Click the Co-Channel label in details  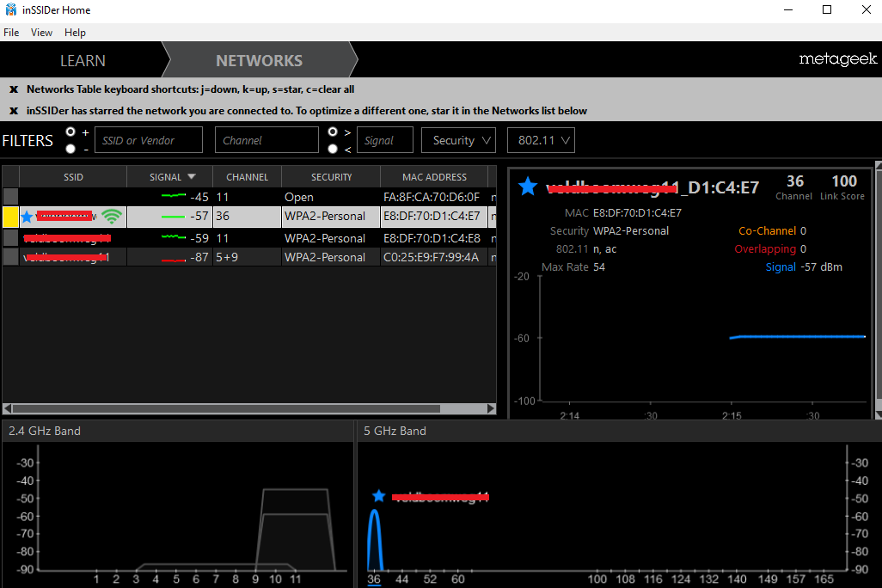click(768, 230)
